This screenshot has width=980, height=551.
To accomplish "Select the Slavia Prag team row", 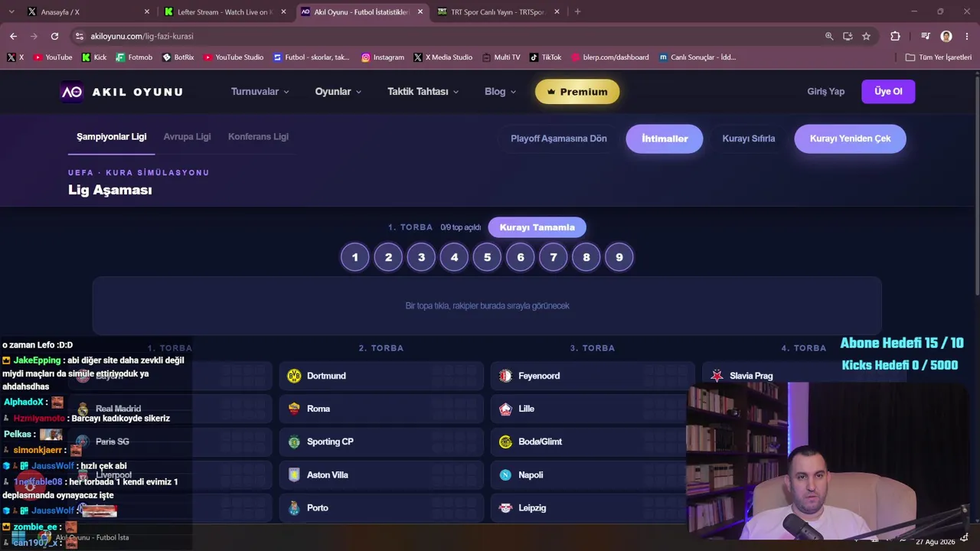I will 804,376.
